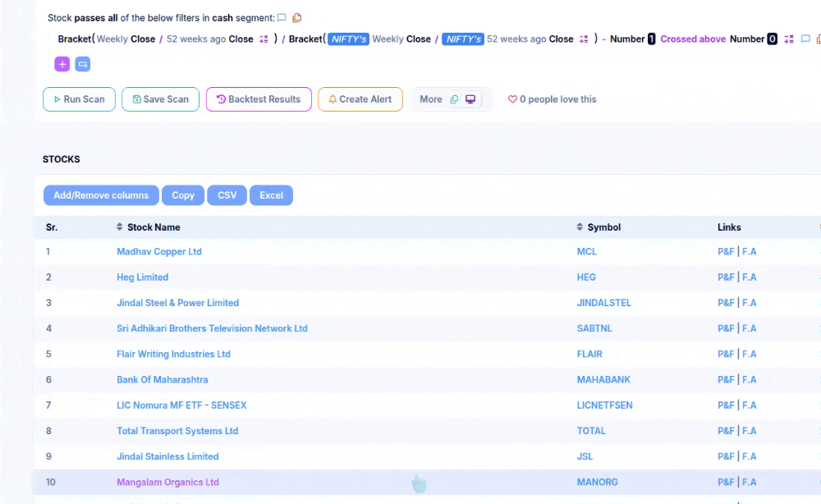Click the monitor icon next to More
821x504 pixels.
[470, 99]
